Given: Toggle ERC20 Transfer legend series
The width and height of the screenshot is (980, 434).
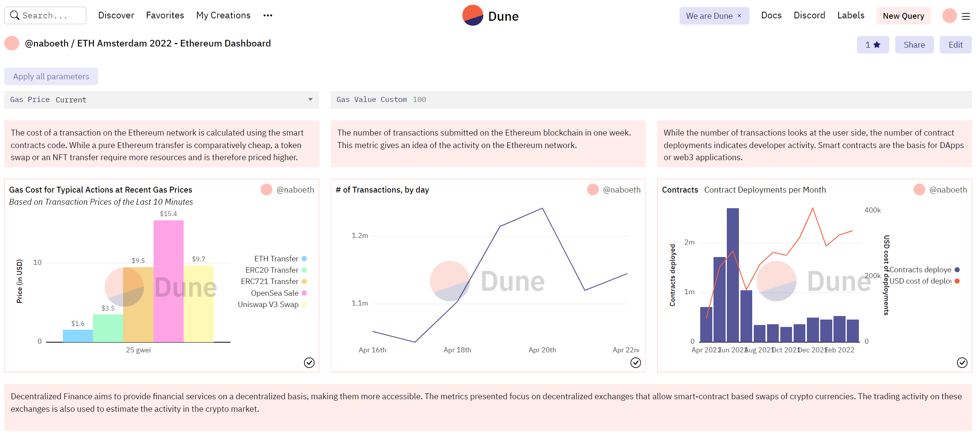Looking at the screenshot, I should [276, 270].
